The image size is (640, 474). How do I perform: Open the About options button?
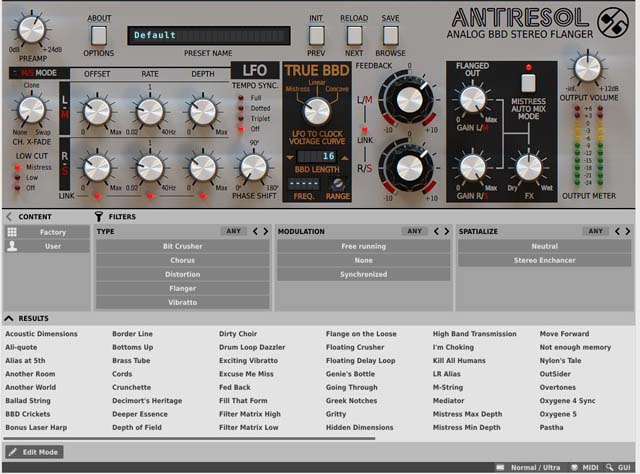pos(99,36)
